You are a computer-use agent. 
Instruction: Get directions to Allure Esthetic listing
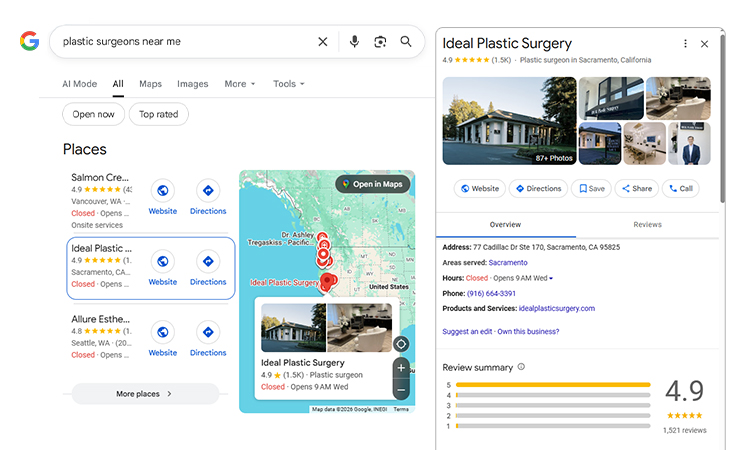coord(208,332)
